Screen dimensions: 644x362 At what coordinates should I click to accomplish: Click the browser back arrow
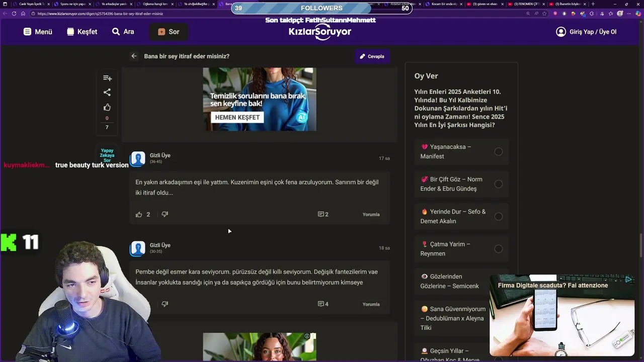click(x=5, y=14)
